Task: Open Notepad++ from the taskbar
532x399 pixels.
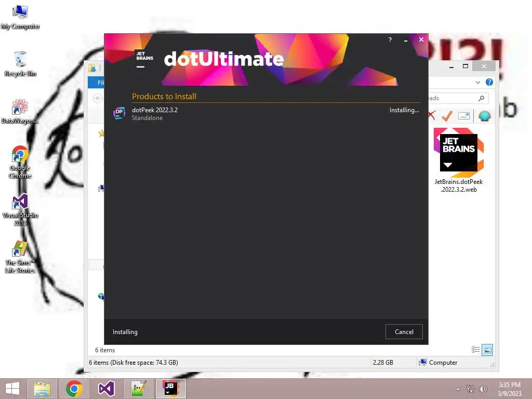Action: (138, 389)
